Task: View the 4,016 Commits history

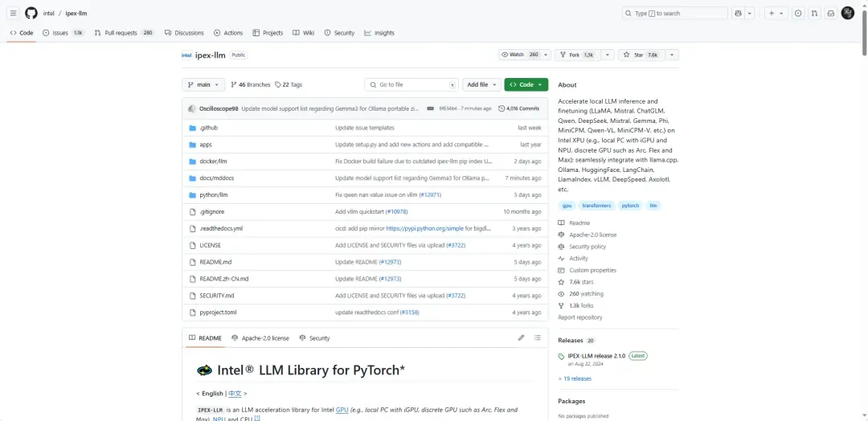Action: [x=518, y=108]
